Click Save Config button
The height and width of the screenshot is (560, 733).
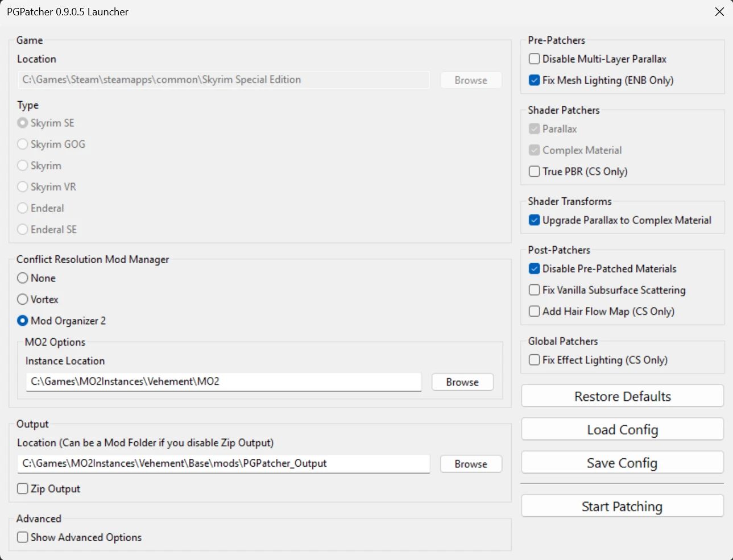tap(622, 463)
